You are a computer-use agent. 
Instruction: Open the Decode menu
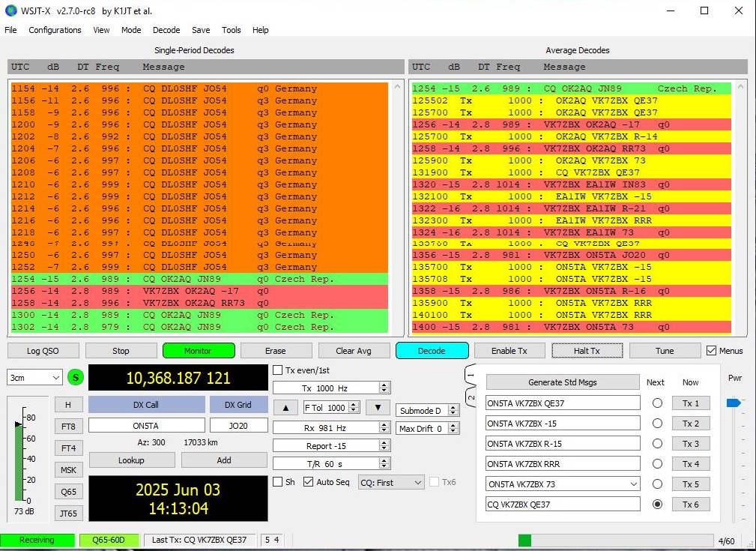pyautogui.click(x=166, y=30)
